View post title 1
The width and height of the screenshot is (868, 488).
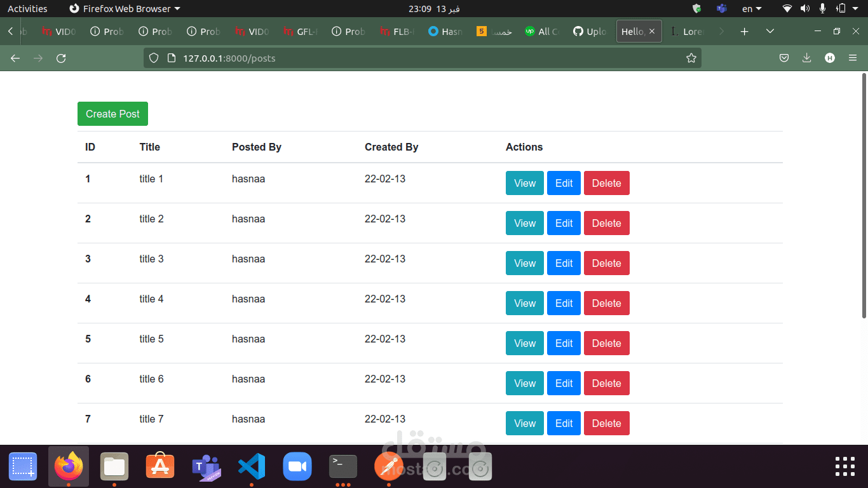coord(525,183)
